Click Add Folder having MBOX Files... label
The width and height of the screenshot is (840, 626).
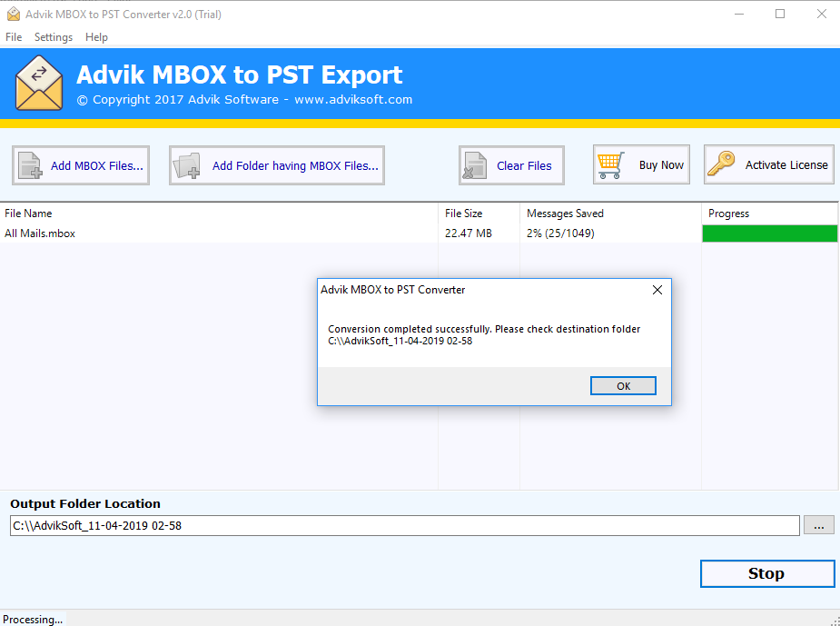click(295, 165)
